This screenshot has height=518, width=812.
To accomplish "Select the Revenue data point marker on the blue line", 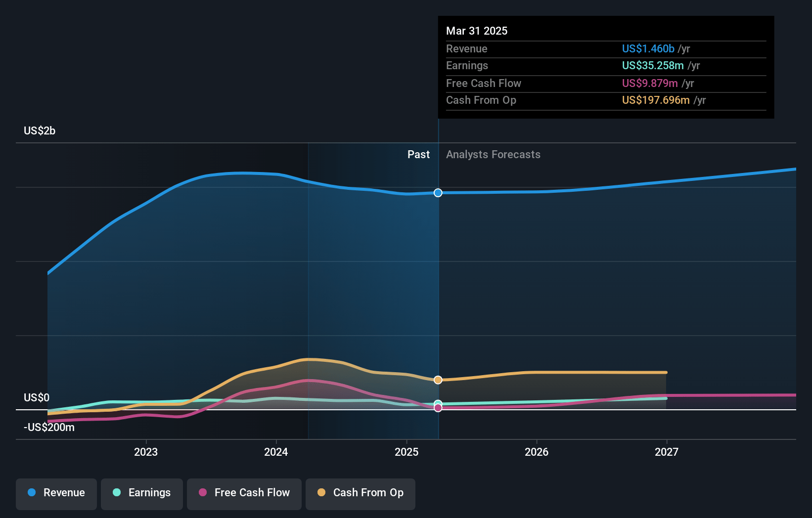I will point(438,193).
